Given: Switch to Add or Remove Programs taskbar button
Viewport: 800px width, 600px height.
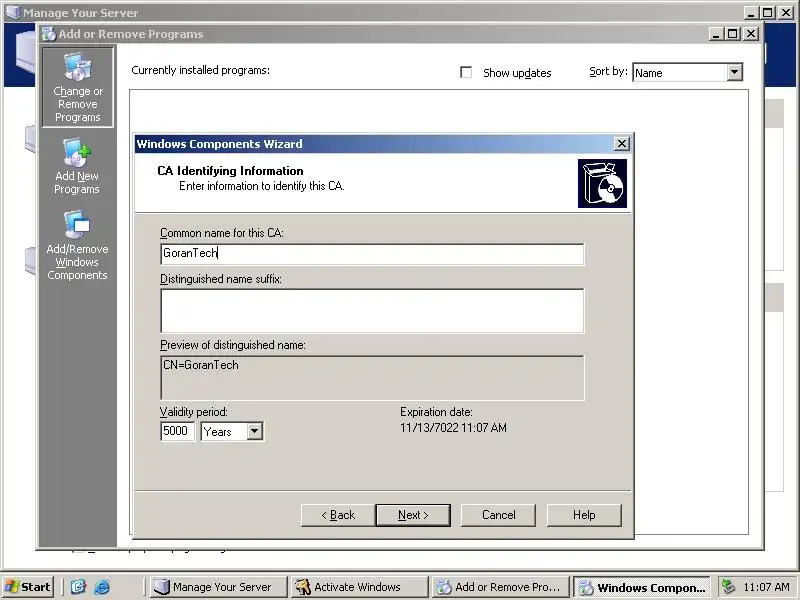Looking at the screenshot, I should (501, 587).
